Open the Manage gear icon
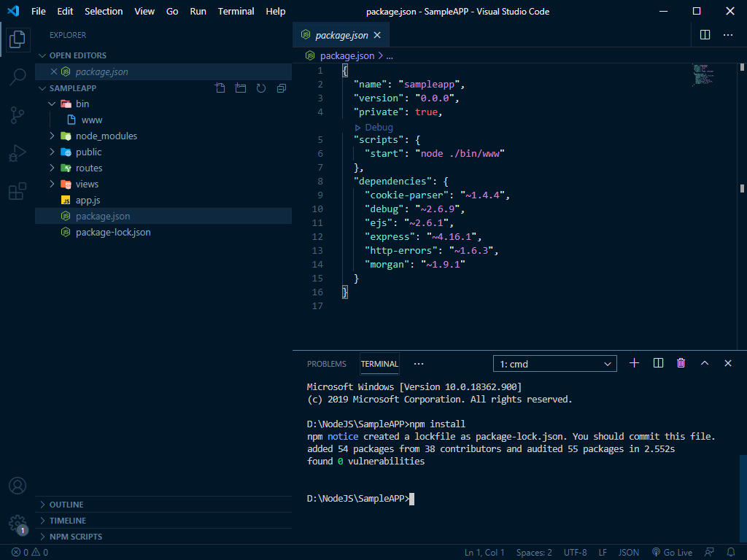This screenshot has width=747, height=560. (x=18, y=524)
